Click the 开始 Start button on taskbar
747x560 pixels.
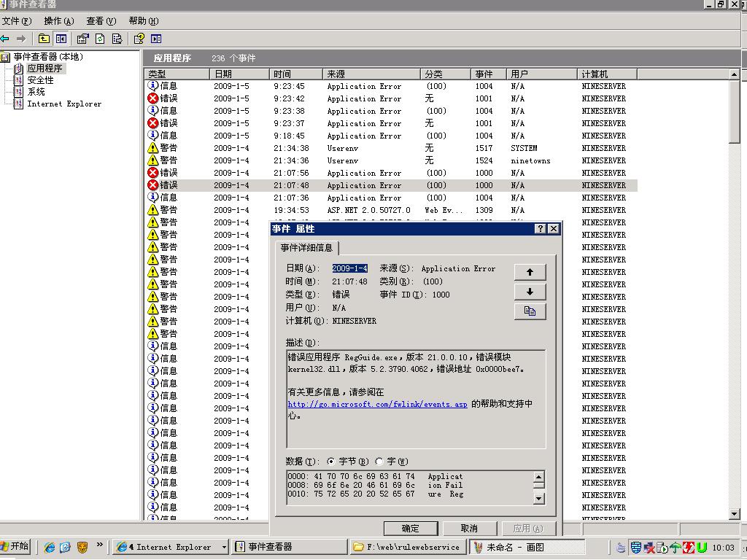[x=15, y=546]
